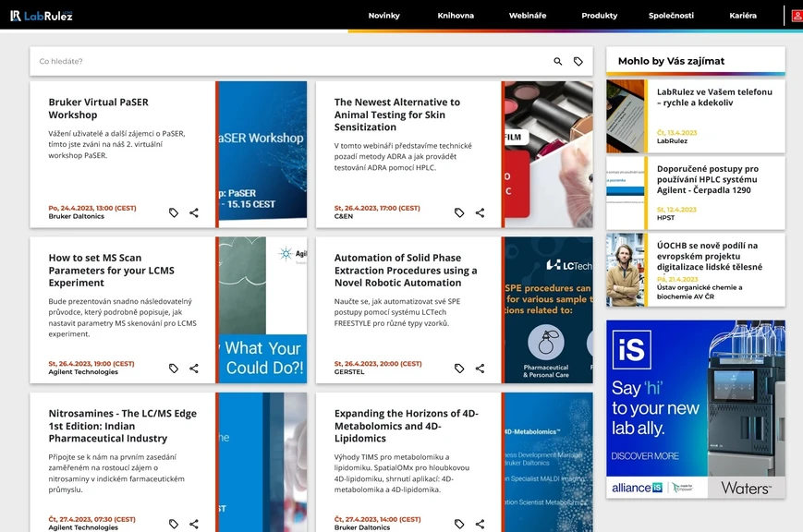Click date 'Čt, 27.4.2023, 14:00 (CEST)'
Screen dimensions: 803x532
click(377, 519)
